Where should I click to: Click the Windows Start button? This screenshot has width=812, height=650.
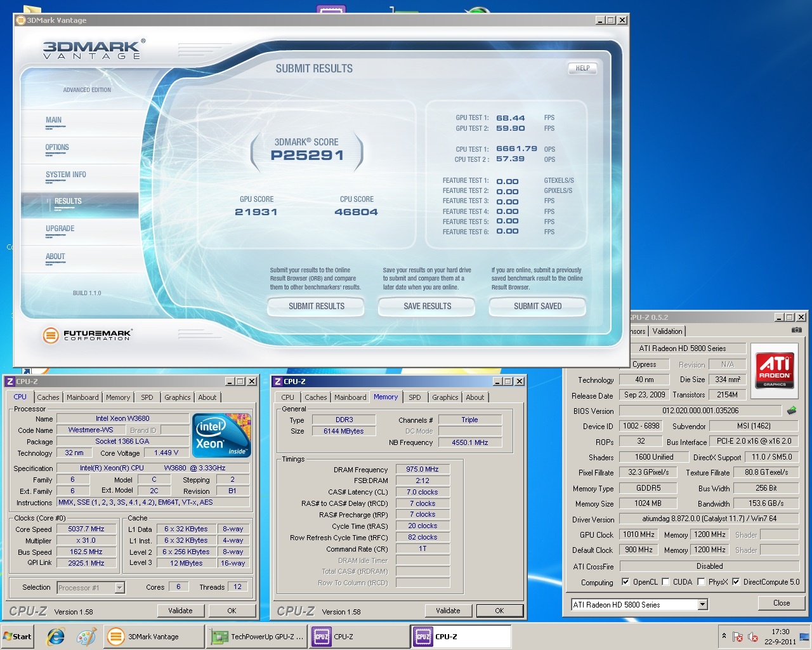[x=18, y=637]
